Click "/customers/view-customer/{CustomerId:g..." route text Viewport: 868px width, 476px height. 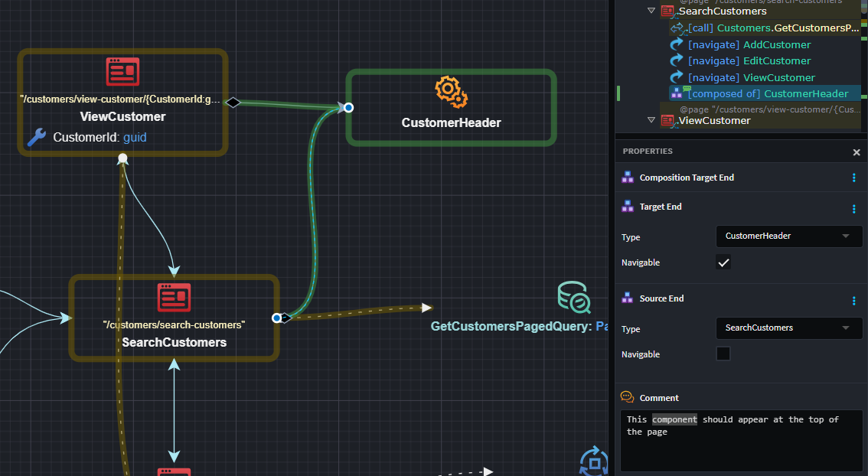120,99
